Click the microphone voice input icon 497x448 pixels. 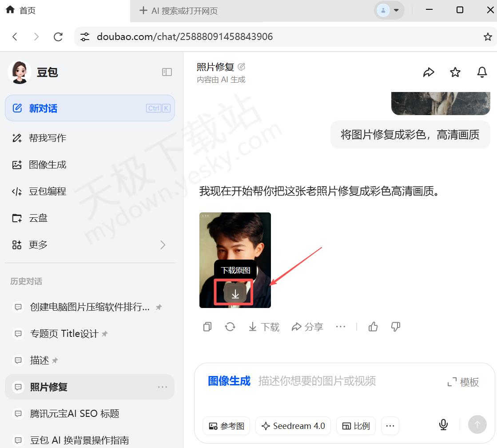tap(443, 425)
